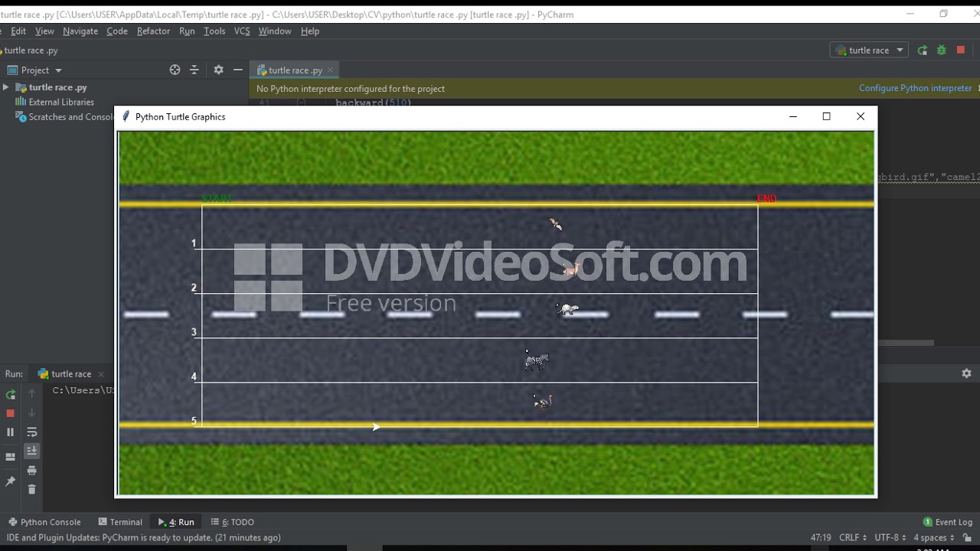Open the Event Log

(948, 522)
